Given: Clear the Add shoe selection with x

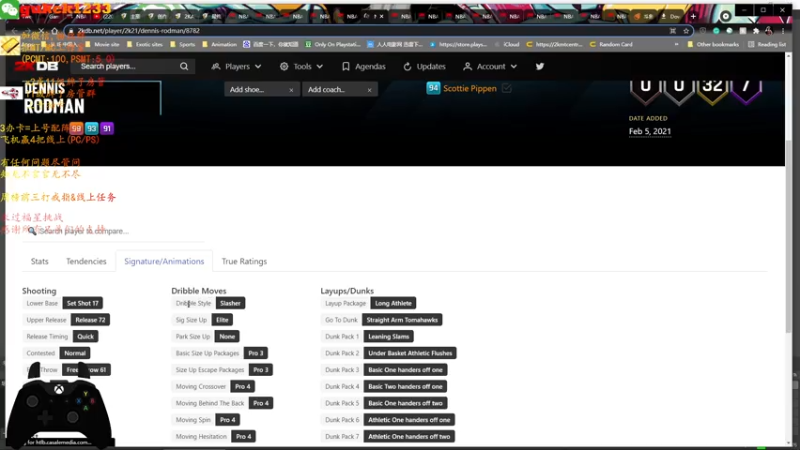Looking at the screenshot, I should (291, 90).
